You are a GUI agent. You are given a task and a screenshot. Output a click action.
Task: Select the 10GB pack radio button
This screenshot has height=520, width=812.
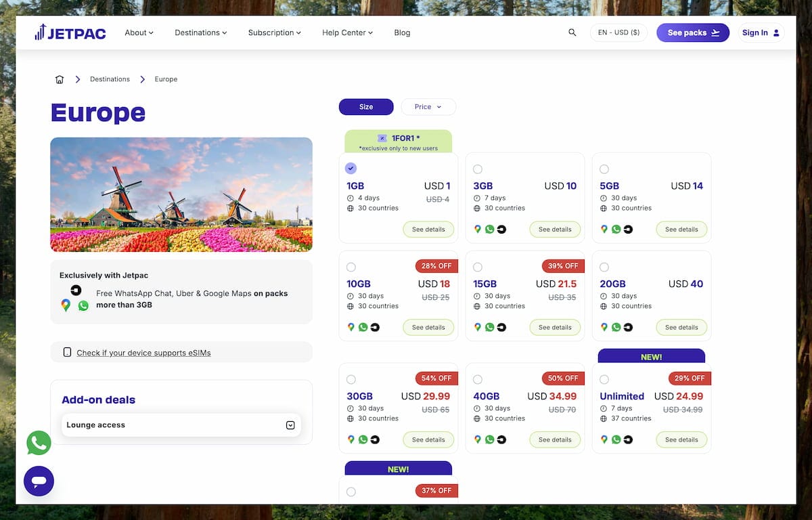click(351, 267)
